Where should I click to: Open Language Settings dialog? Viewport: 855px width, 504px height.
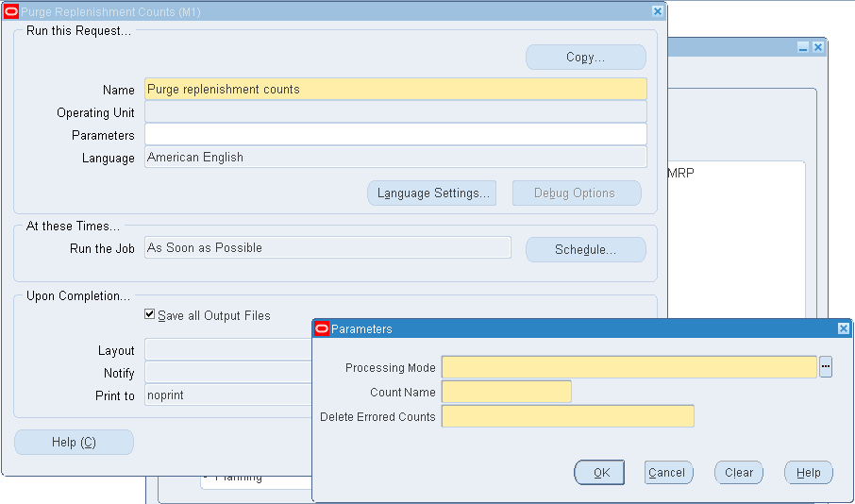tap(432, 193)
